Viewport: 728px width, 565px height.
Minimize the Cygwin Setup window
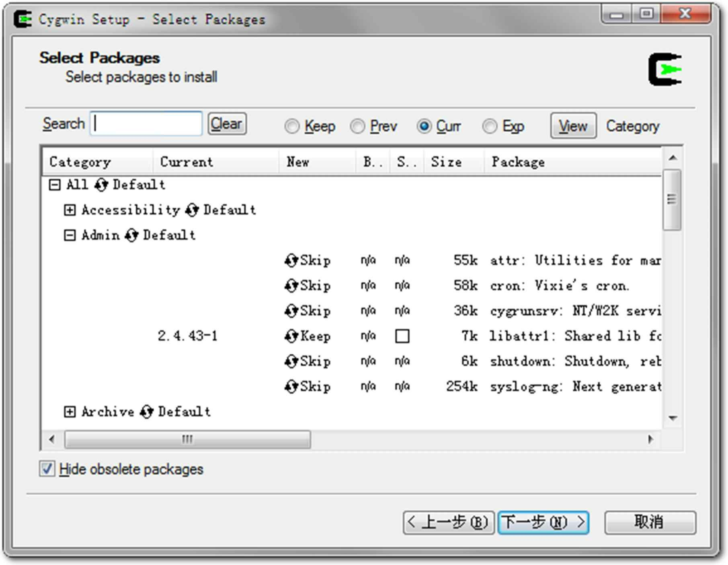click(x=616, y=15)
